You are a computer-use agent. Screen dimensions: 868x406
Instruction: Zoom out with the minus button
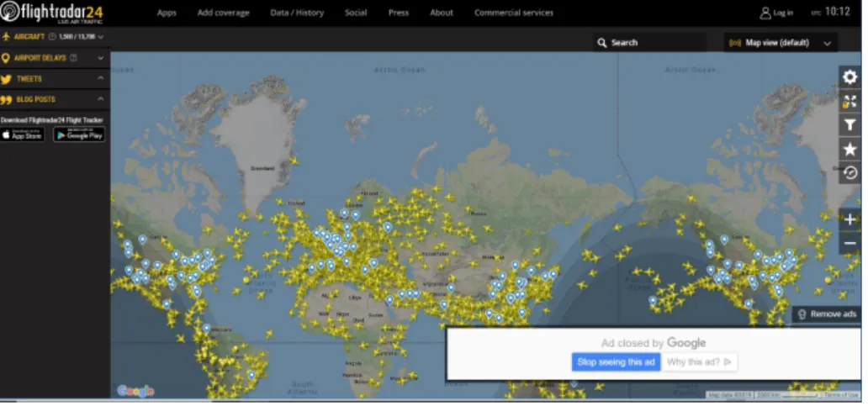click(x=849, y=244)
